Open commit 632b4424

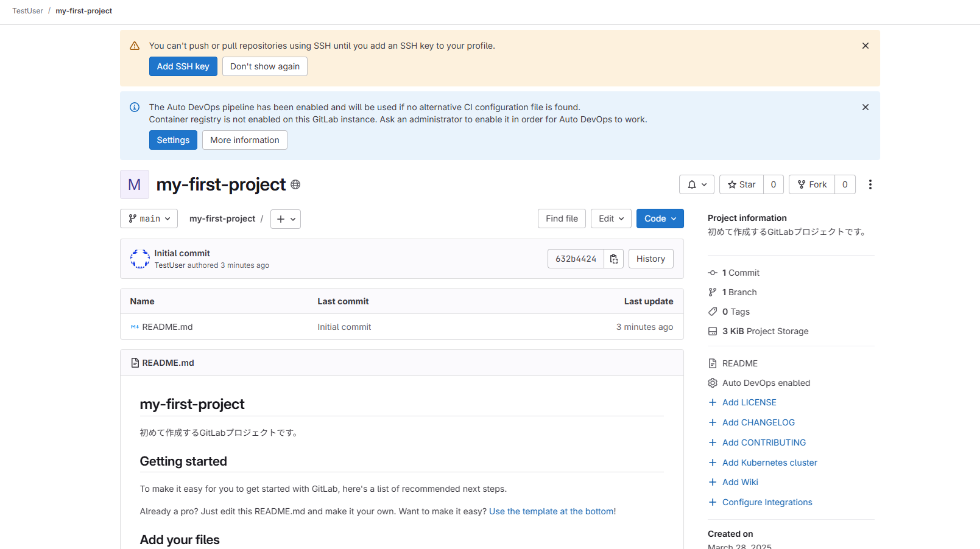[x=576, y=259]
